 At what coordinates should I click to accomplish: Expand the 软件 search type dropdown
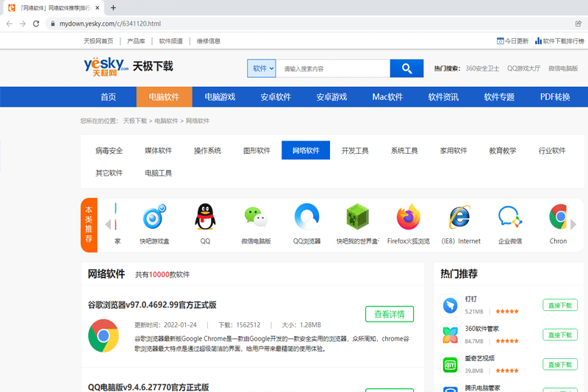coord(262,68)
